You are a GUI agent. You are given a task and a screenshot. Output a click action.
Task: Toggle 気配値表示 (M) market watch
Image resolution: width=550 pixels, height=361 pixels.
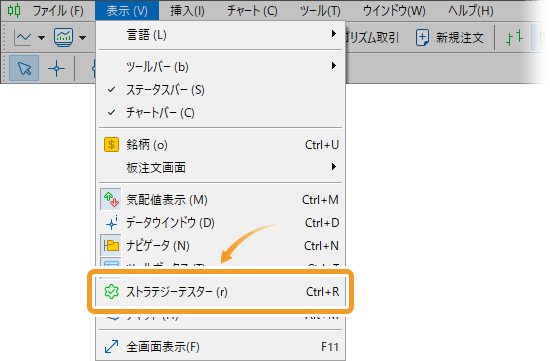220,200
